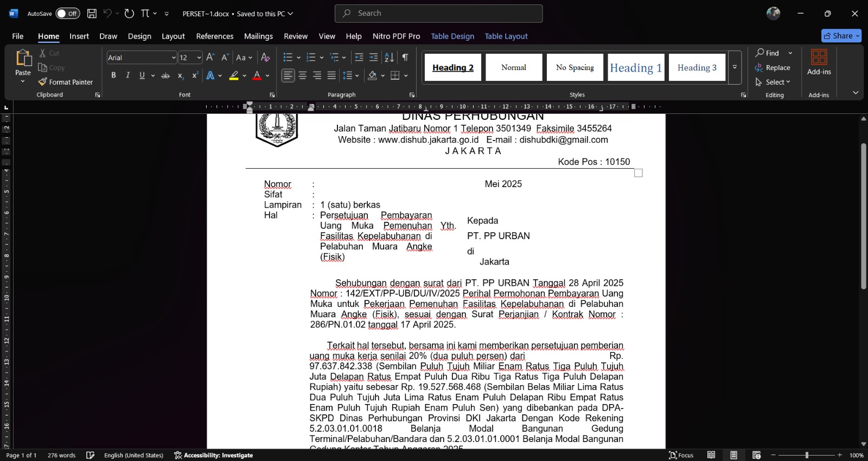
Task: Apply subscript formatting
Action: point(181,75)
